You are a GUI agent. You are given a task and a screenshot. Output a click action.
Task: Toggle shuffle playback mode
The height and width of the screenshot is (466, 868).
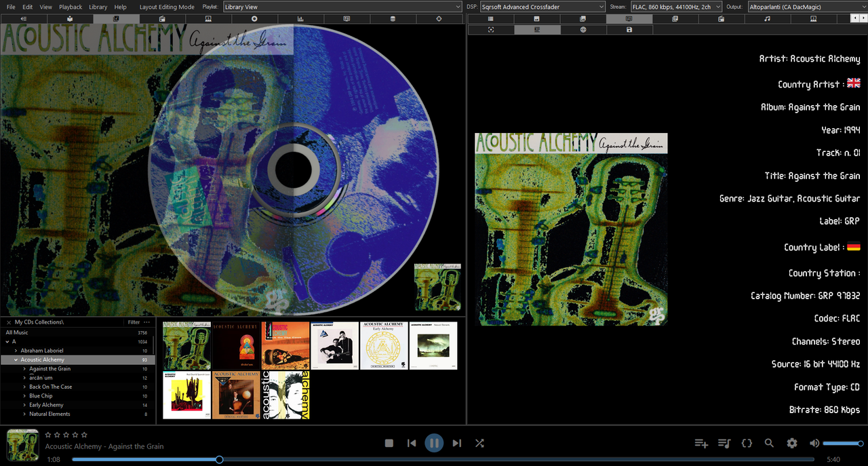(479, 443)
